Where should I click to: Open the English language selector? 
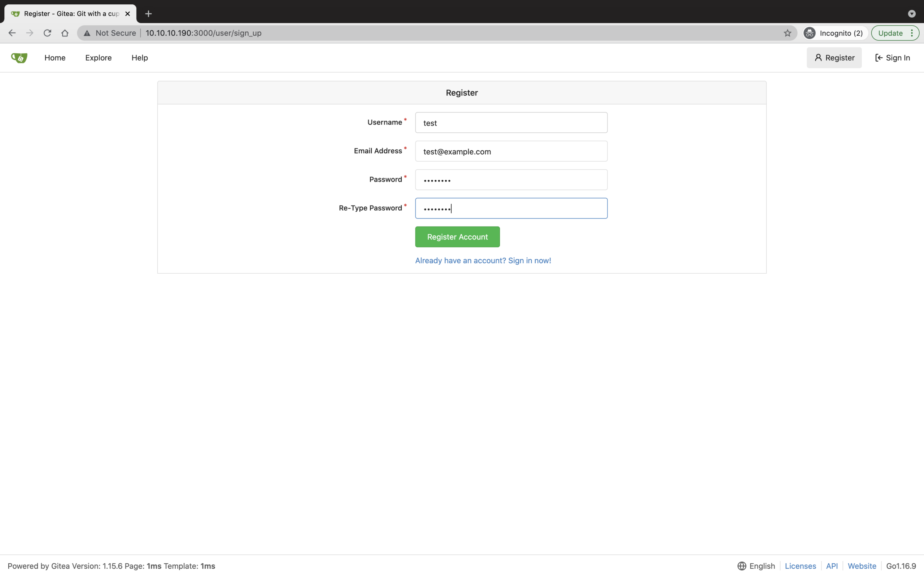pyautogui.click(x=762, y=566)
